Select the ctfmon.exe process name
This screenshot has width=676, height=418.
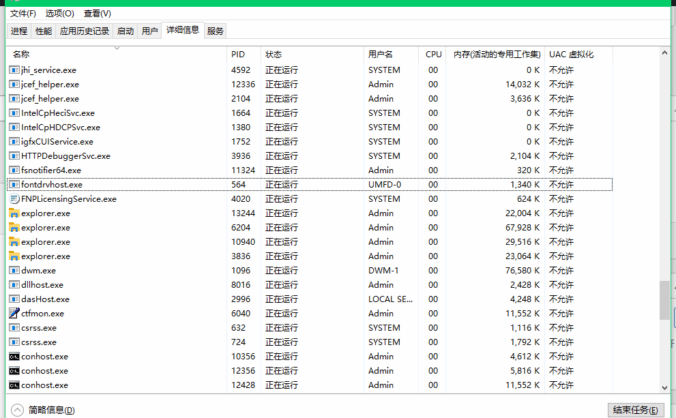point(42,313)
